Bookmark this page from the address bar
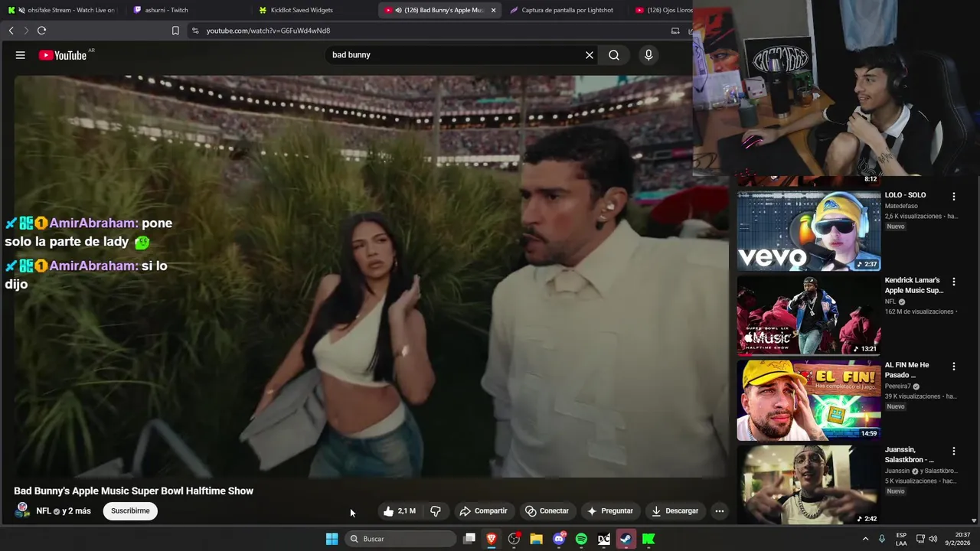The height and width of the screenshot is (551, 980). (x=175, y=31)
